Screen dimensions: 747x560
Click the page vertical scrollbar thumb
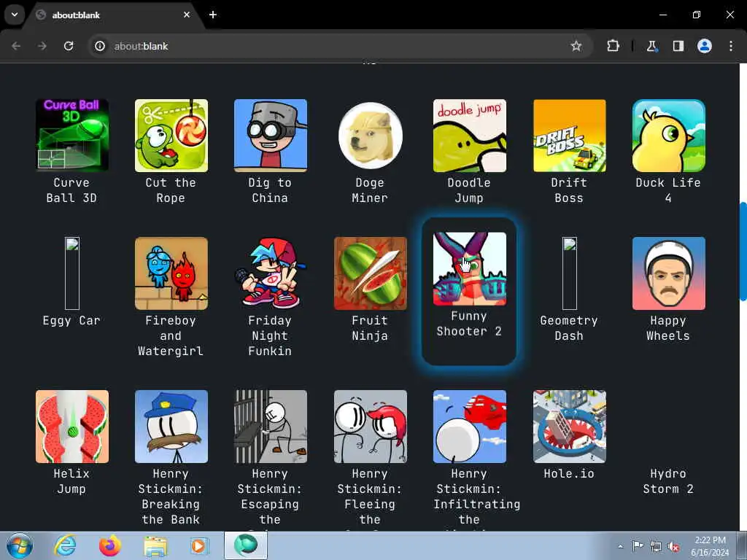tap(743, 252)
